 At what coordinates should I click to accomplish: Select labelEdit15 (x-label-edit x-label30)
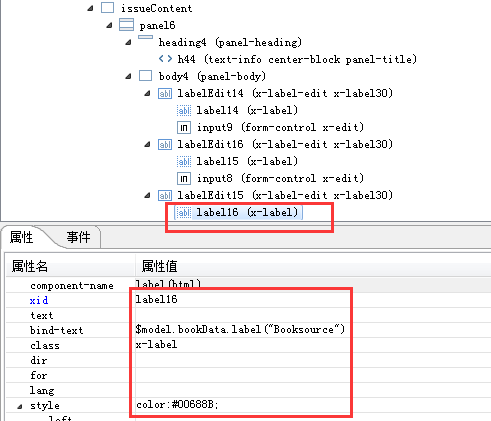pos(285,195)
